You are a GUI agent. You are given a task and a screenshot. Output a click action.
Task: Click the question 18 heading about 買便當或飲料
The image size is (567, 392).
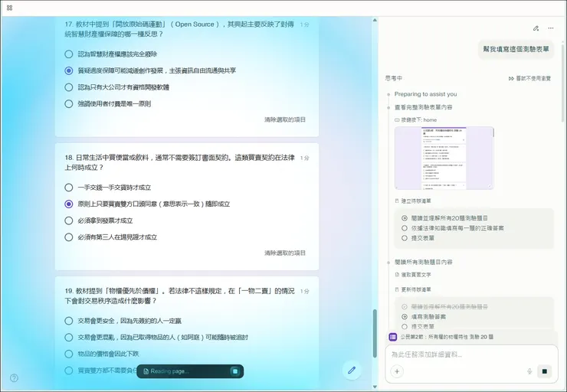pyautogui.click(x=179, y=162)
